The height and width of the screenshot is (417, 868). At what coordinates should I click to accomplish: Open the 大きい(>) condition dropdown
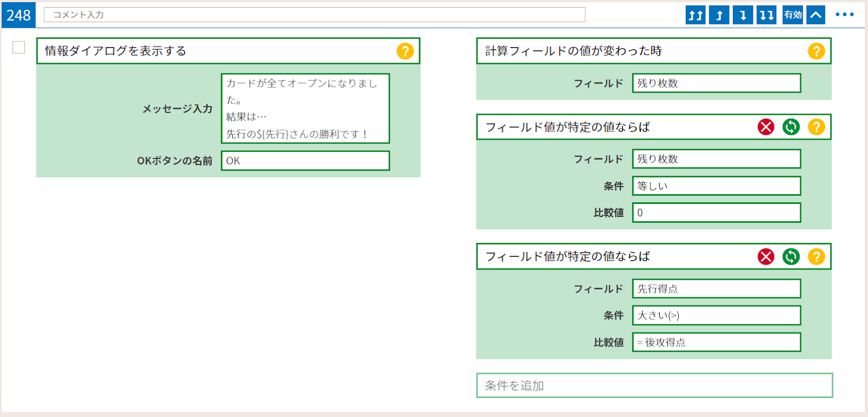click(717, 315)
